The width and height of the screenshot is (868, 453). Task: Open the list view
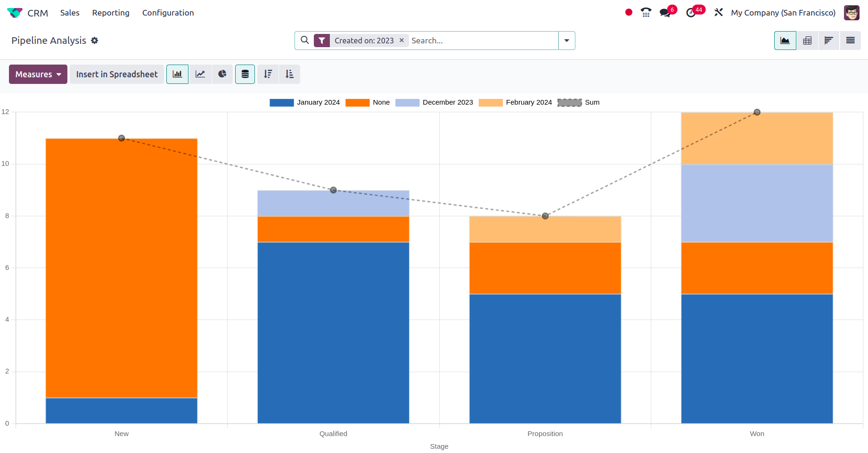point(850,41)
